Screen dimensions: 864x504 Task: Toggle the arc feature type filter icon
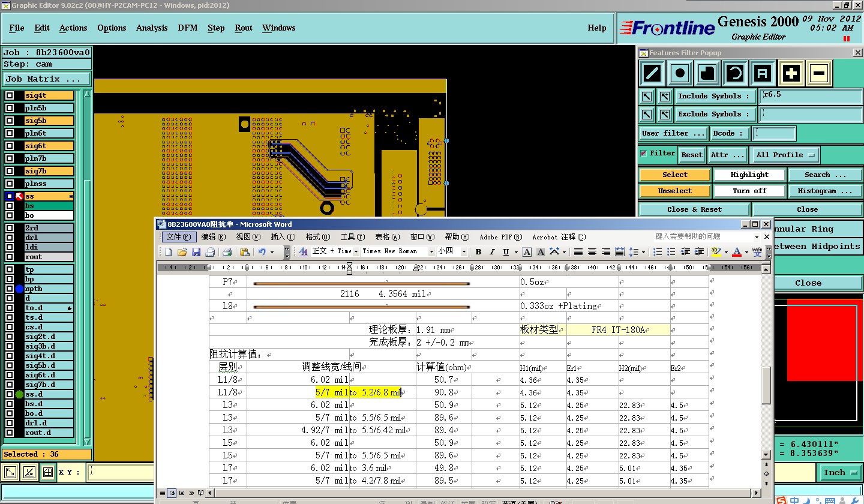tap(735, 74)
